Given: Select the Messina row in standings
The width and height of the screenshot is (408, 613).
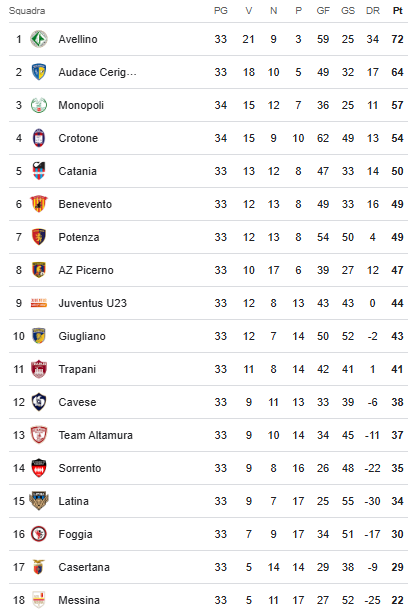Looking at the screenshot, I should 208,600.
